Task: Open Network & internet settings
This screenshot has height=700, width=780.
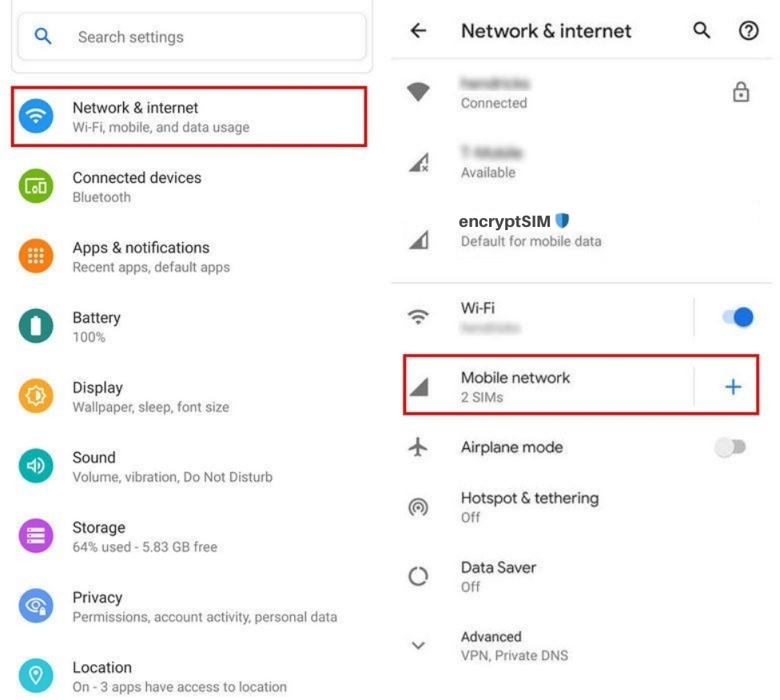Action: point(189,117)
